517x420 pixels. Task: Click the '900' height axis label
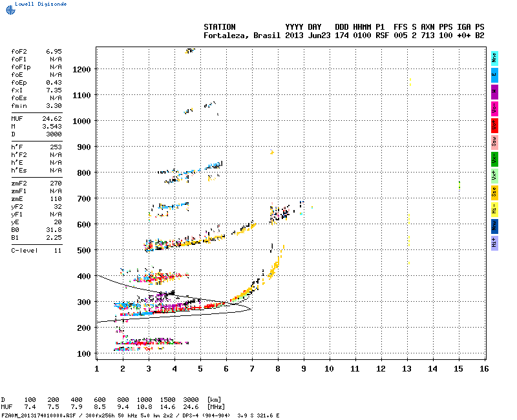click(84, 147)
